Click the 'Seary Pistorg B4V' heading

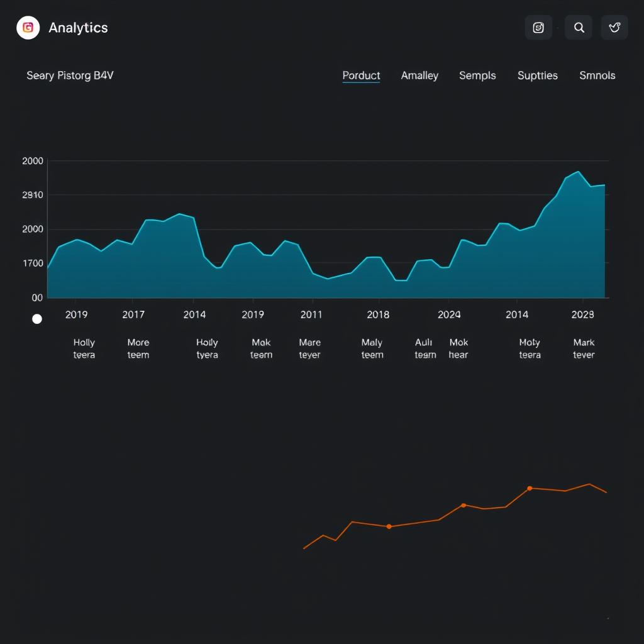pos(70,75)
